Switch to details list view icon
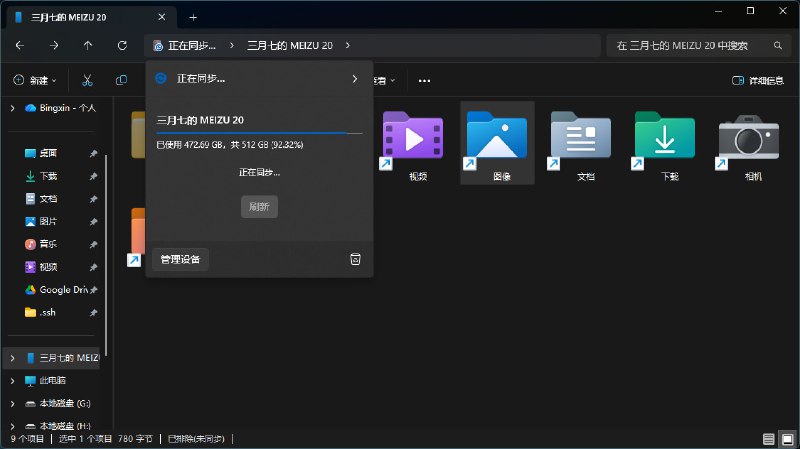The height and width of the screenshot is (449, 800). click(768, 439)
